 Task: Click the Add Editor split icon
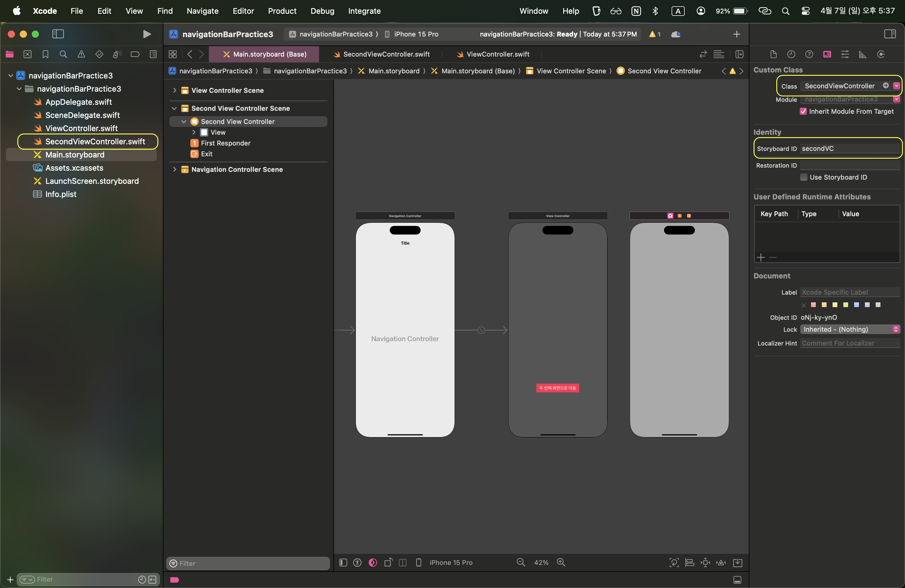pyautogui.click(x=740, y=54)
